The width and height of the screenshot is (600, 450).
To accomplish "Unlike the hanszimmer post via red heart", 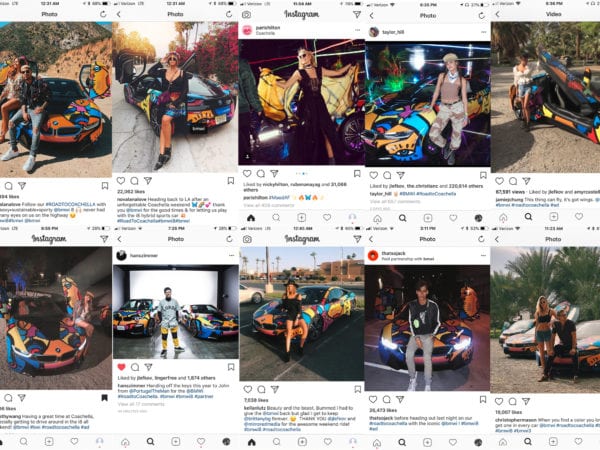I will [121, 367].
